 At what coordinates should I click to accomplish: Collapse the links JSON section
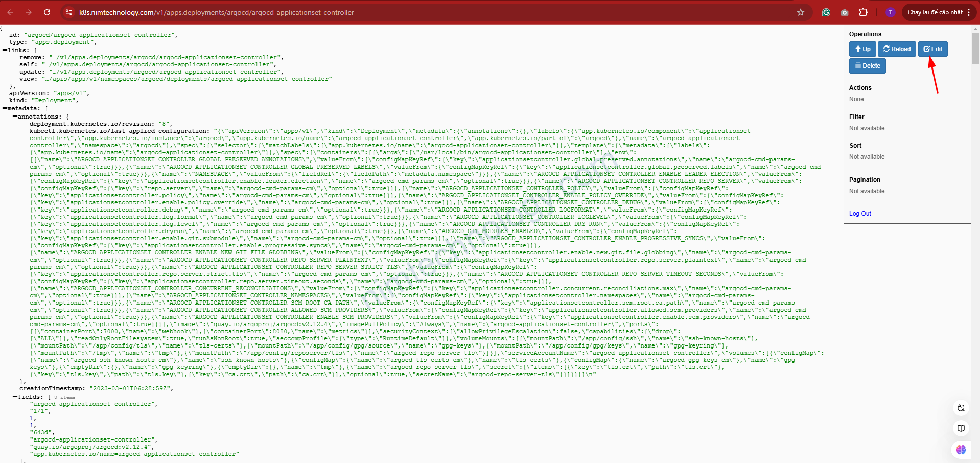[x=5, y=51]
